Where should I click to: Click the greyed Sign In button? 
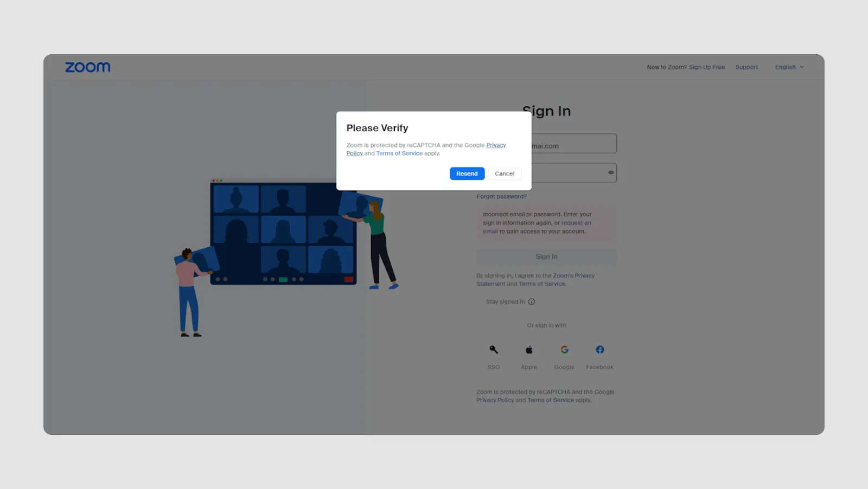(x=546, y=257)
